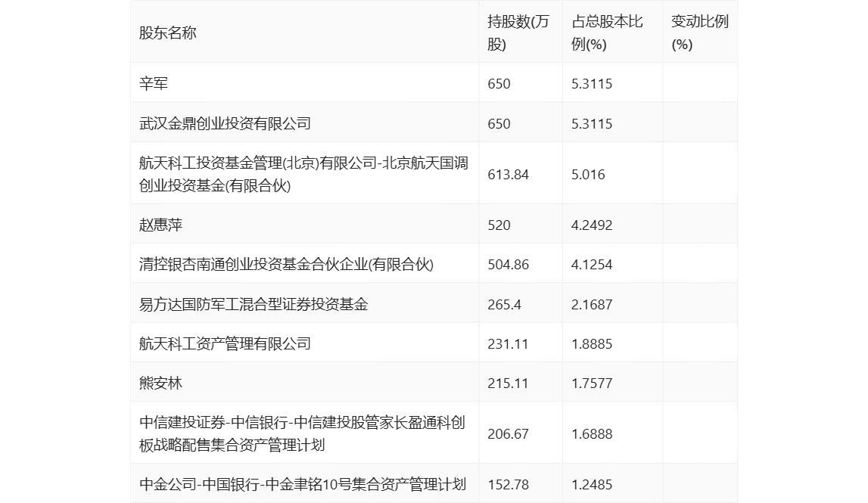This screenshot has height=503, width=868.
Task: Click the 1.8885 percentage value
Action: tap(592, 343)
